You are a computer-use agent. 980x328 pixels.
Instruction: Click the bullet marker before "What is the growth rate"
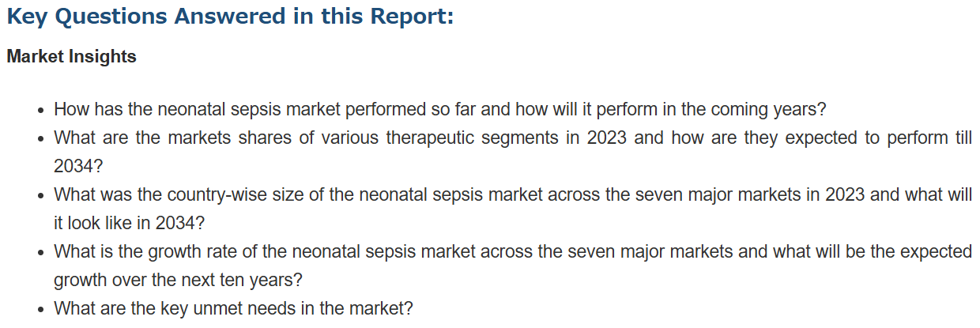coord(40,252)
